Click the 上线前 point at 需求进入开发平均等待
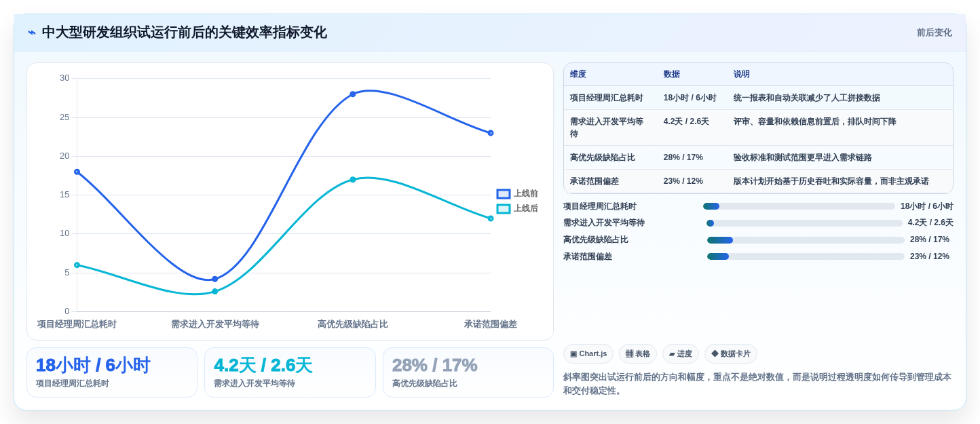The width and height of the screenshot is (980, 424). [x=215, y=279]
